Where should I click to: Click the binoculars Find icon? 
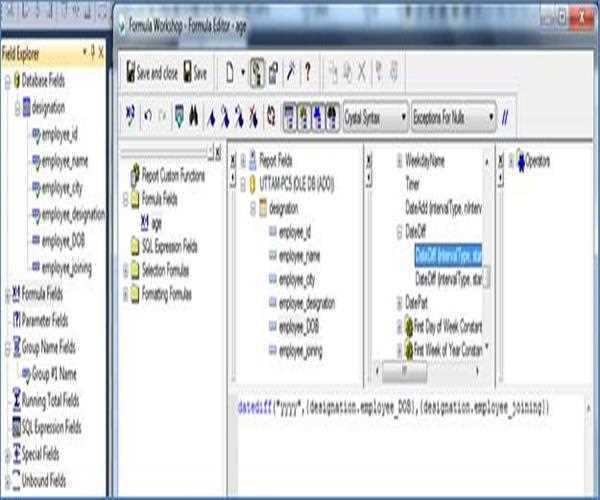coord(194,117)
